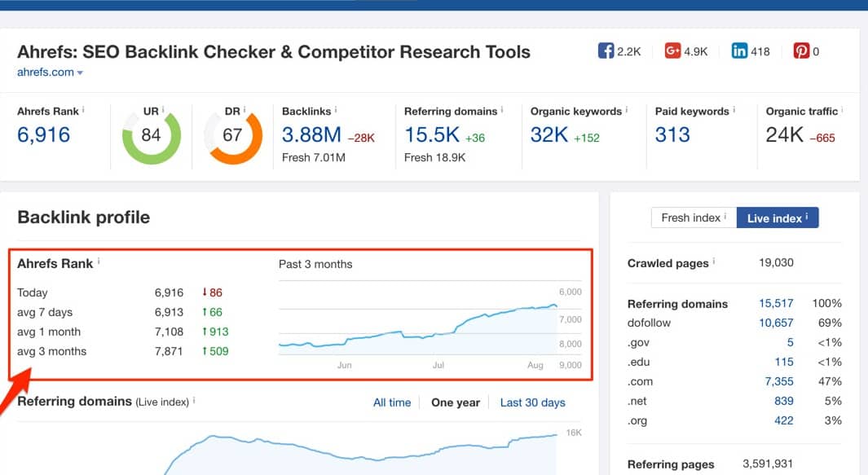Click the +152 organic keywords change

(x=586, y=138)
